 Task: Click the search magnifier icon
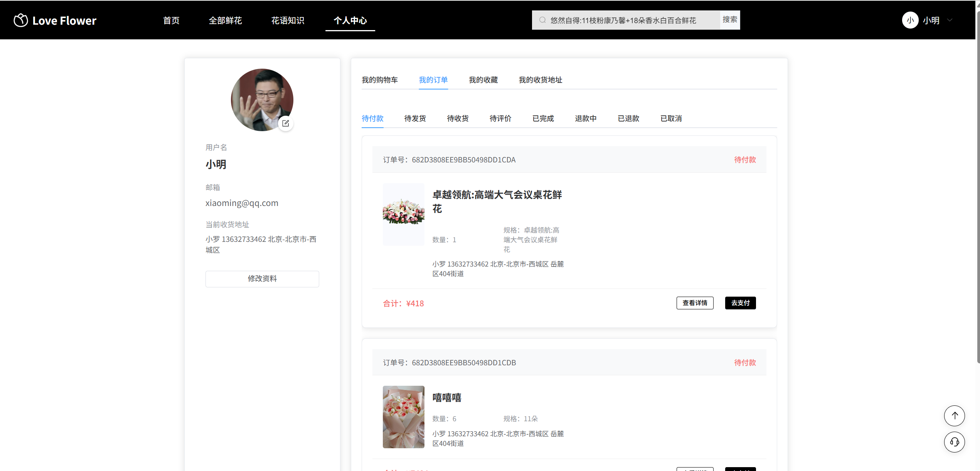(x=542, y=20)
